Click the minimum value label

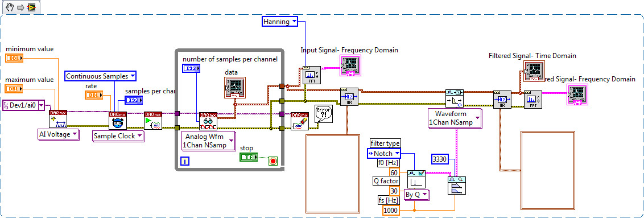[x=30, y=50]
